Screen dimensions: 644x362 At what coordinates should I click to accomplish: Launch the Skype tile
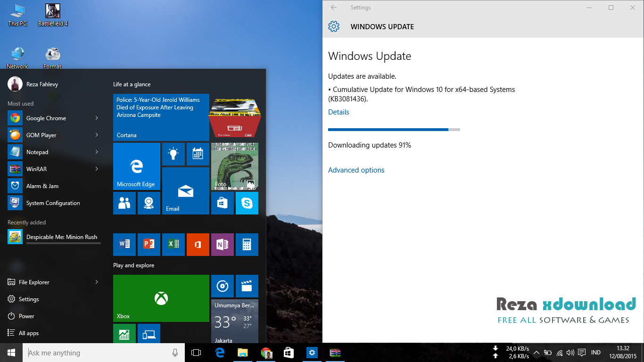247,203
